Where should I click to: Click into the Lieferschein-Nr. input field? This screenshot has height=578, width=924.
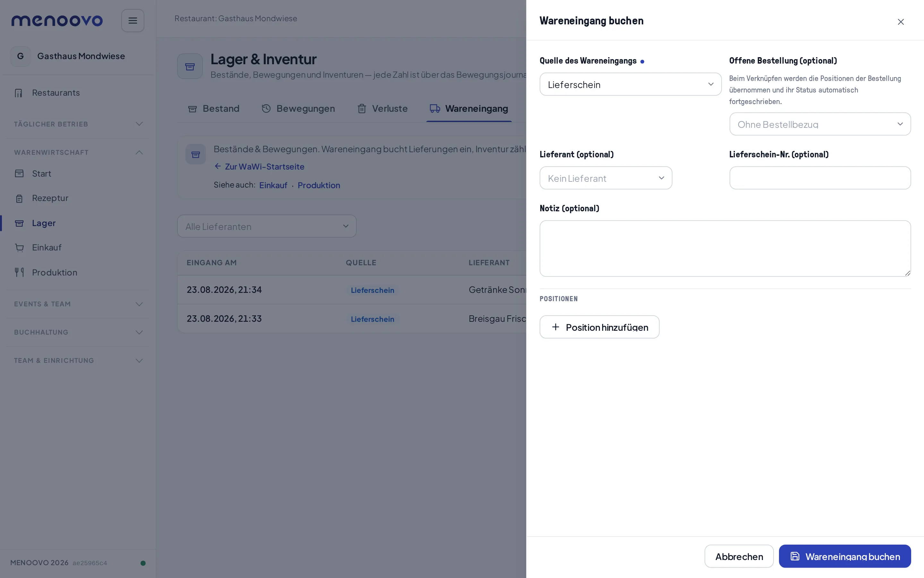(x=820, y=178)
